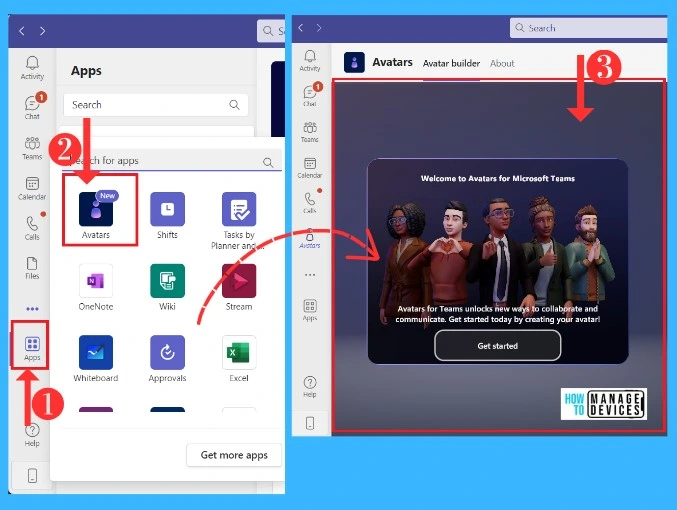This screenshot has height=510, width=677.
Task: Open Teams in right window sidebar
Action: pyautogui.click(x=310, y=132)
